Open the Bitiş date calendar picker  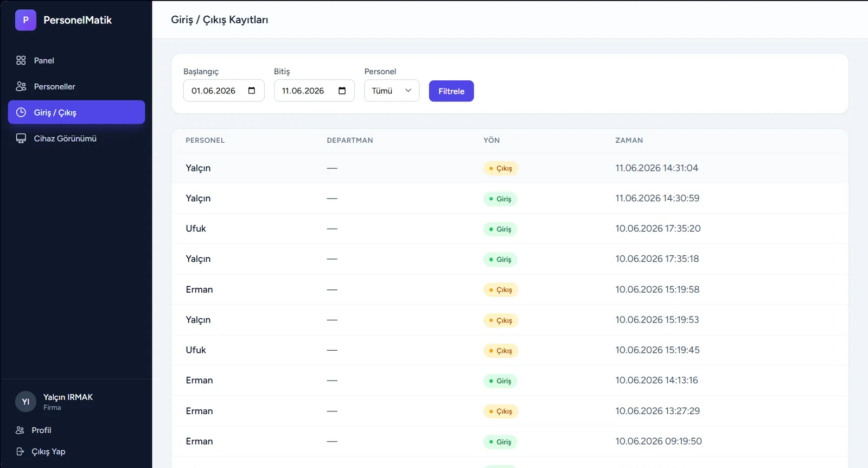(342, 91)
